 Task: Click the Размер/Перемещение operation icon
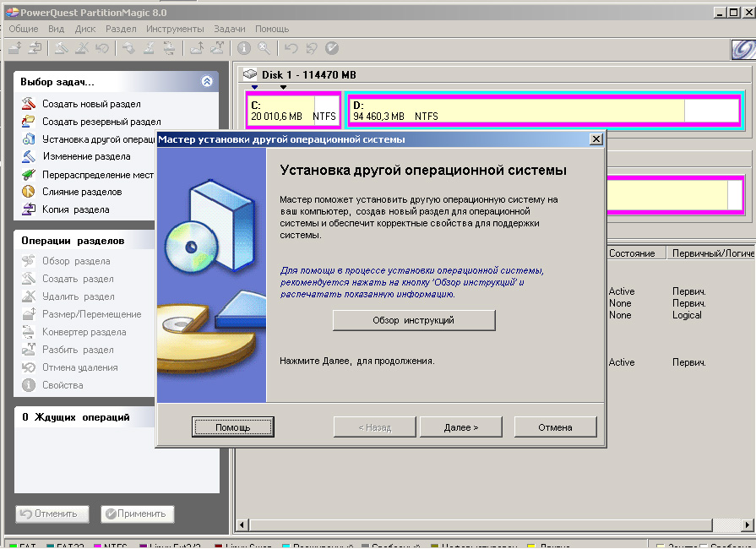[x=29, y=314]
